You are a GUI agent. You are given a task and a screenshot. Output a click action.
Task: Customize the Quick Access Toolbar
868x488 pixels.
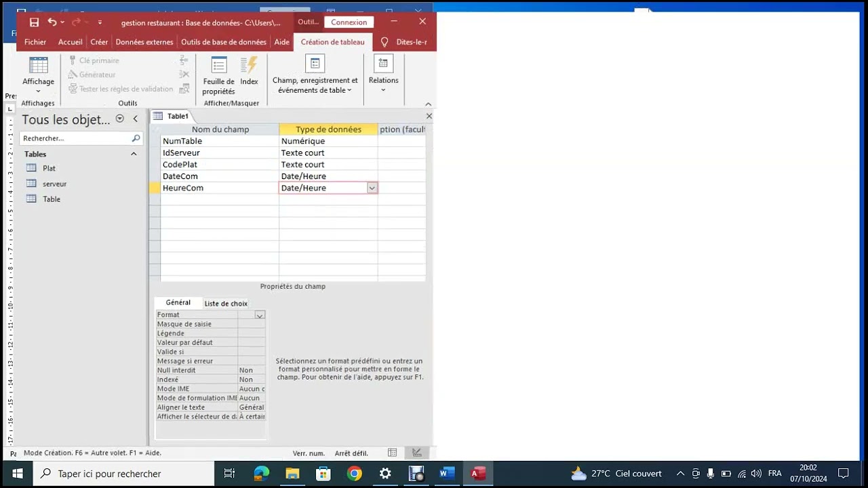(x=100, y=22)
